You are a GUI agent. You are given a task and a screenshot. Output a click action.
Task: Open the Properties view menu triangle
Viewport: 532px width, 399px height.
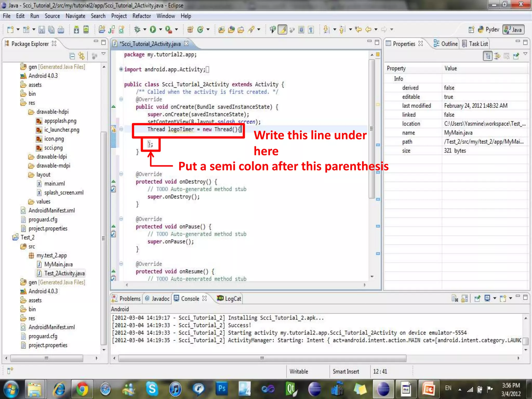(525, 54)
